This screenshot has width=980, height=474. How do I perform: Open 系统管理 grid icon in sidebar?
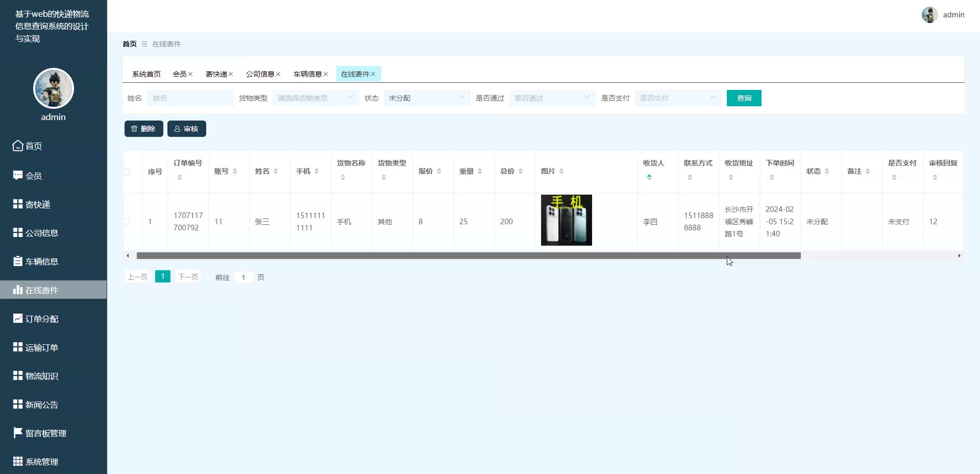(x=18, y=461)
